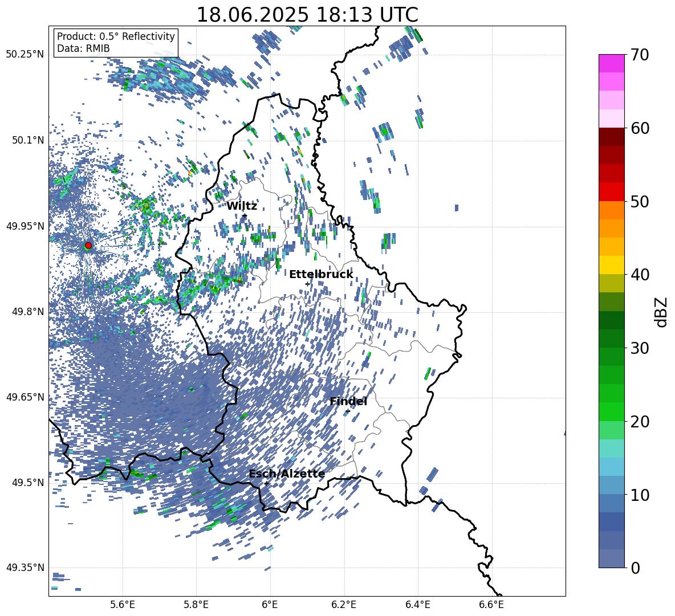Click the 49.5°N latitude label
Image resolution: width=675 pixels, height=616 pixels.
(28, 482)
